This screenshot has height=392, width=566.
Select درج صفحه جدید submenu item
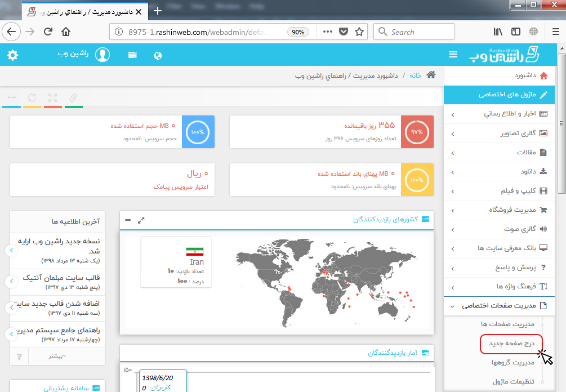[x=511, y=344]
